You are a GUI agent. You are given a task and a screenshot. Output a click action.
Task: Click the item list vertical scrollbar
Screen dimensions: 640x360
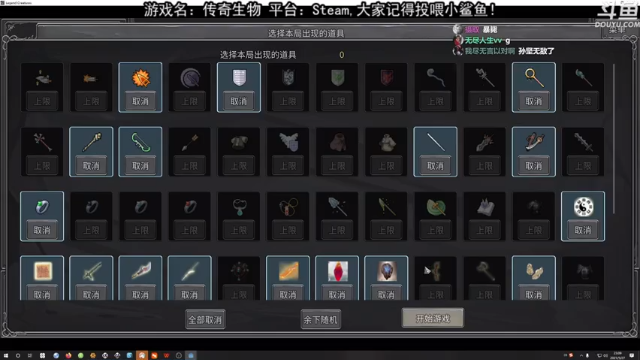point(613,139)
